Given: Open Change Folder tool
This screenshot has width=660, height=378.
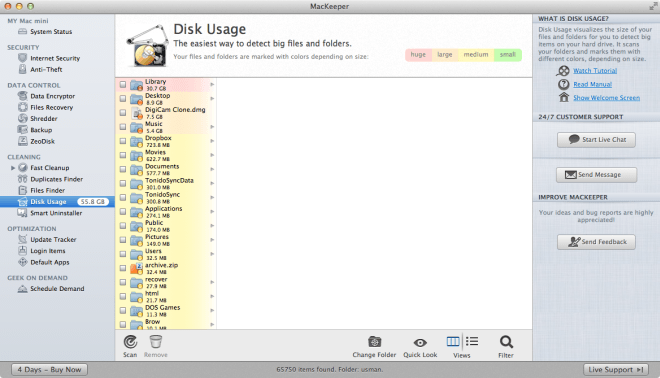Looking at the screenshot, I should 374,342.
